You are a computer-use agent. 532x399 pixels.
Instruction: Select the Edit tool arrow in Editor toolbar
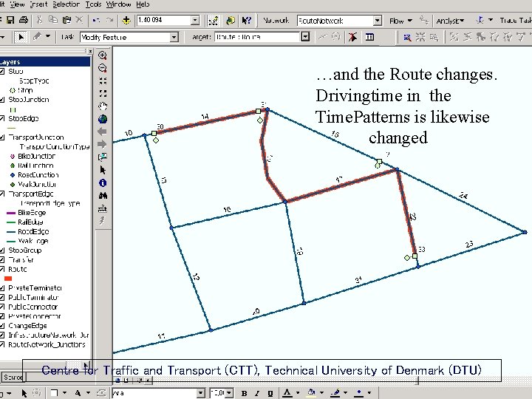coord(21,37)
